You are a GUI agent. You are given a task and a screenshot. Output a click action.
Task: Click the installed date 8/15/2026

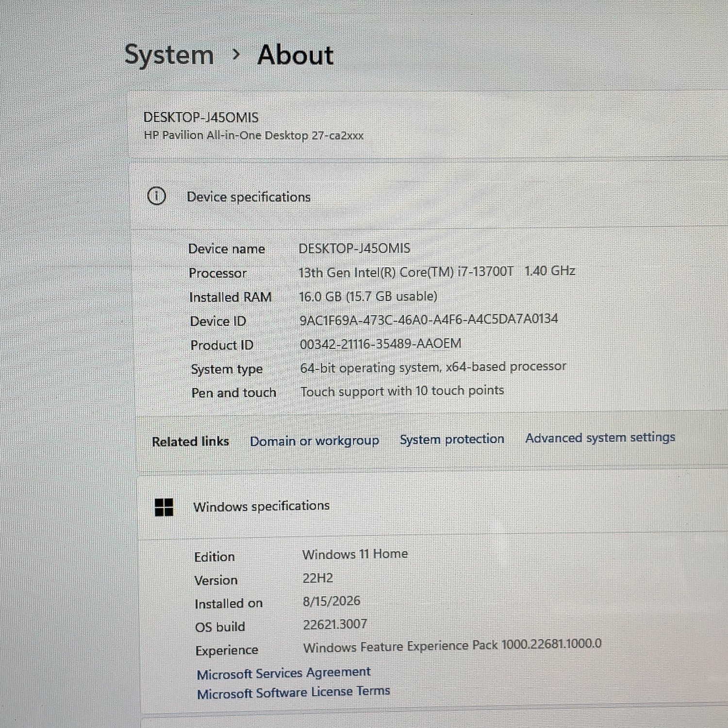coord(331,601)
